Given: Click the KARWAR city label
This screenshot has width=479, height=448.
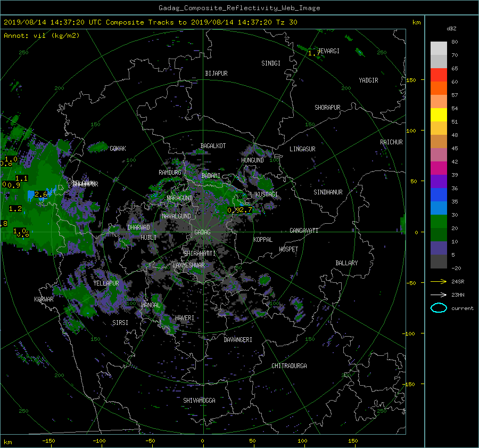Looking at the screenshot, I should pos(44,299).
